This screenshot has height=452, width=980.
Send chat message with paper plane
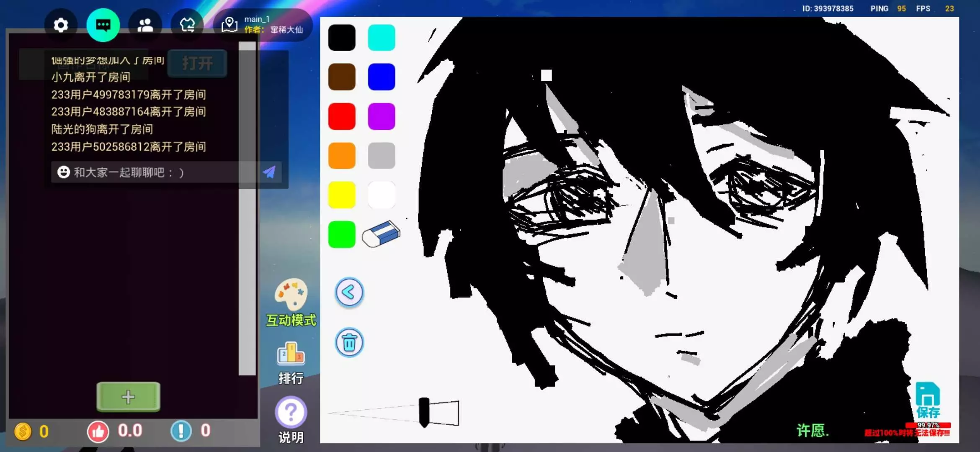(x=269, y=172)
